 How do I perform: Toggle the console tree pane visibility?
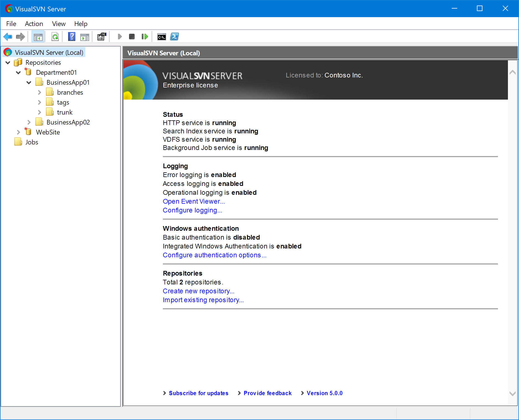pos(38,37)
